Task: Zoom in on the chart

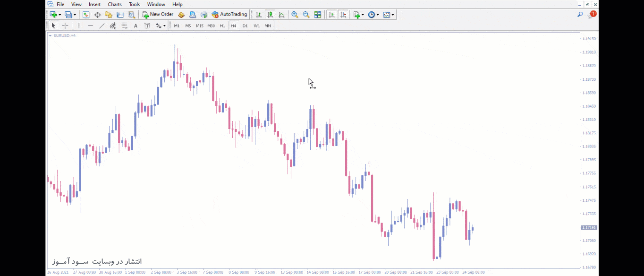Action: coord(295,15)
